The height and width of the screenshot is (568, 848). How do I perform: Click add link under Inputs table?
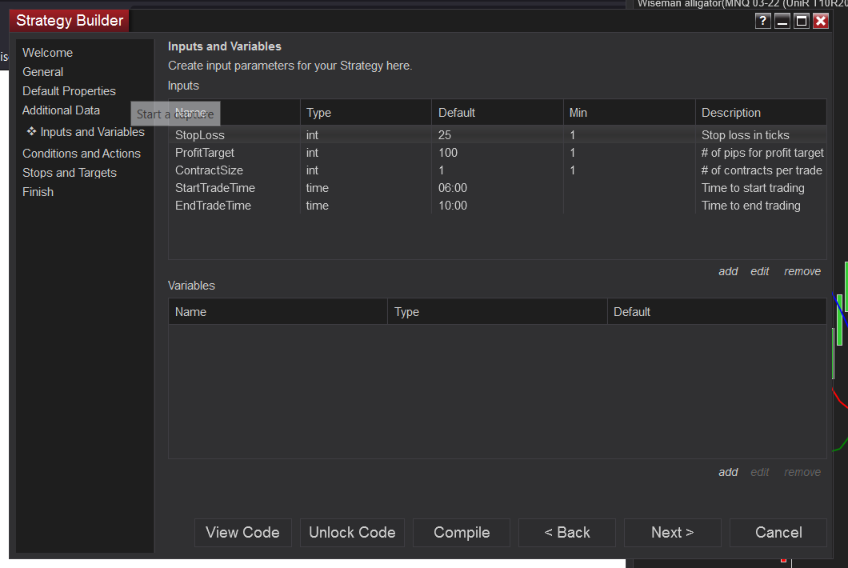point(728,271)
